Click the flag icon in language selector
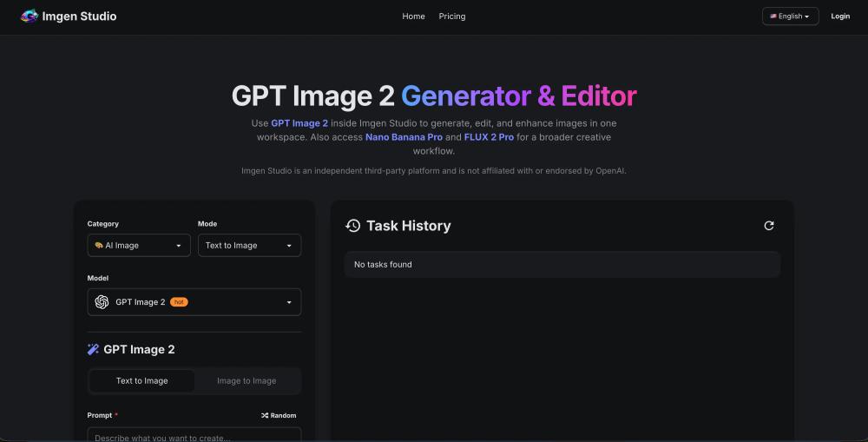 coord(773,16)
